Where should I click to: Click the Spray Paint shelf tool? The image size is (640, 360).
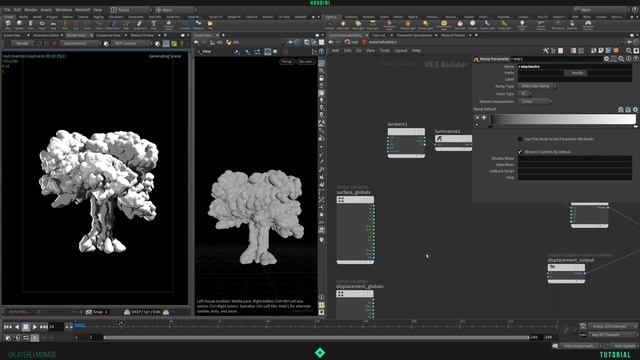point(140,25)
